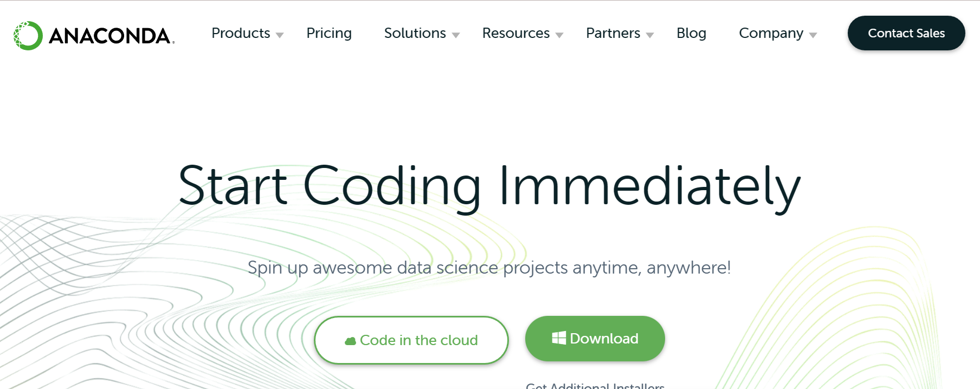The width and height of the screenshot is (980, 389).
Task: Select the Solutions menu label
Action: 415,33
